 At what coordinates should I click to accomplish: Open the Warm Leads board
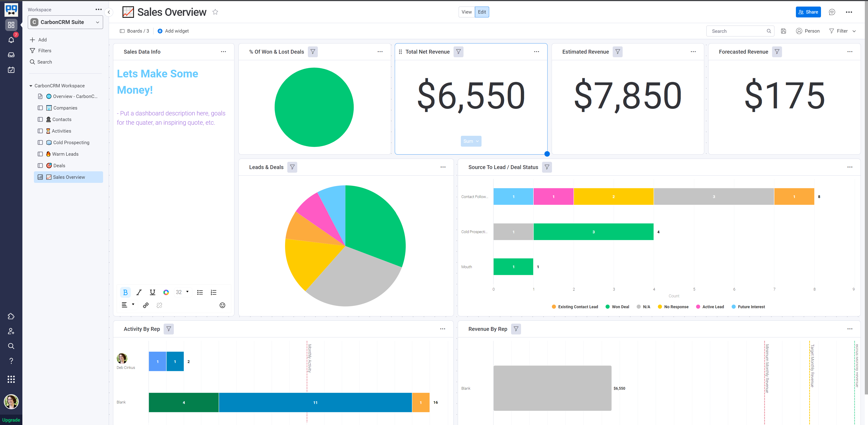pos(65,154)
